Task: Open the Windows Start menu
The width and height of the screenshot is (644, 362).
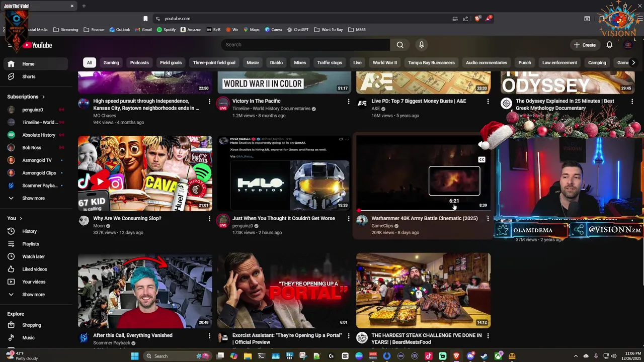Action: [x=134, y=356]
